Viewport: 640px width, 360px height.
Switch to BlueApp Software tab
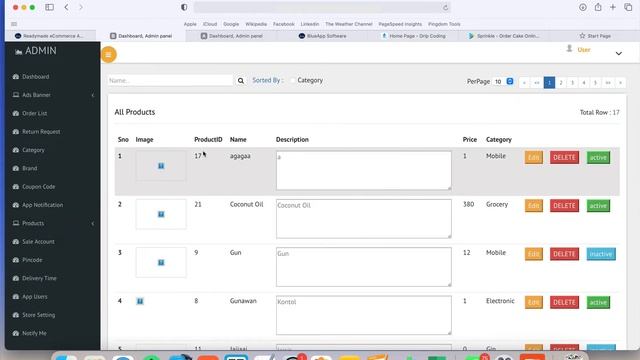pos(322,36)
